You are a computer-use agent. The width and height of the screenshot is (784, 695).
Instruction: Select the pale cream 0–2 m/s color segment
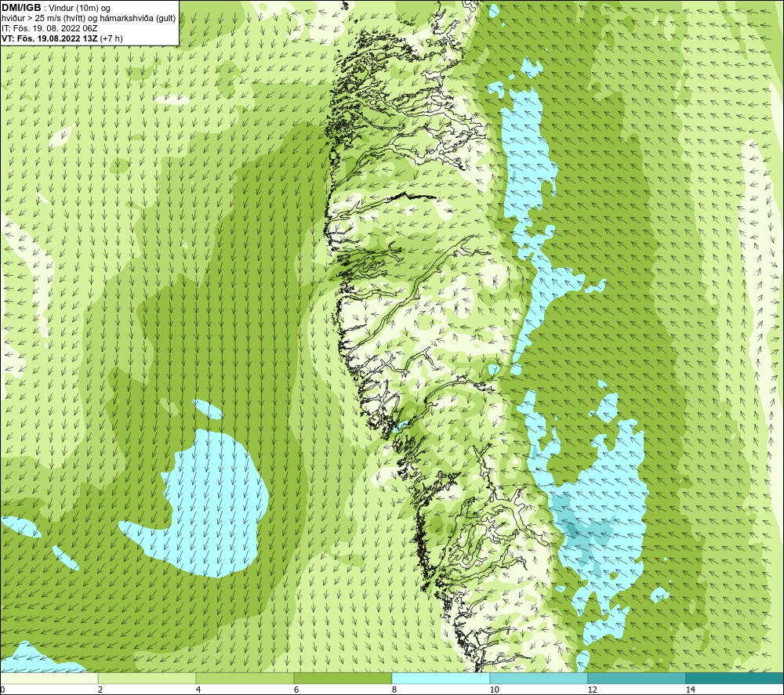click(49, 679)
